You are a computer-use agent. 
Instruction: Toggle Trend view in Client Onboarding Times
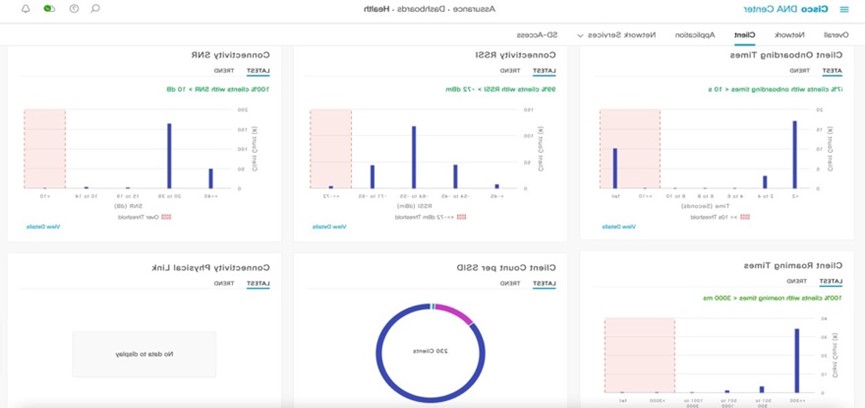click(799, 71)
